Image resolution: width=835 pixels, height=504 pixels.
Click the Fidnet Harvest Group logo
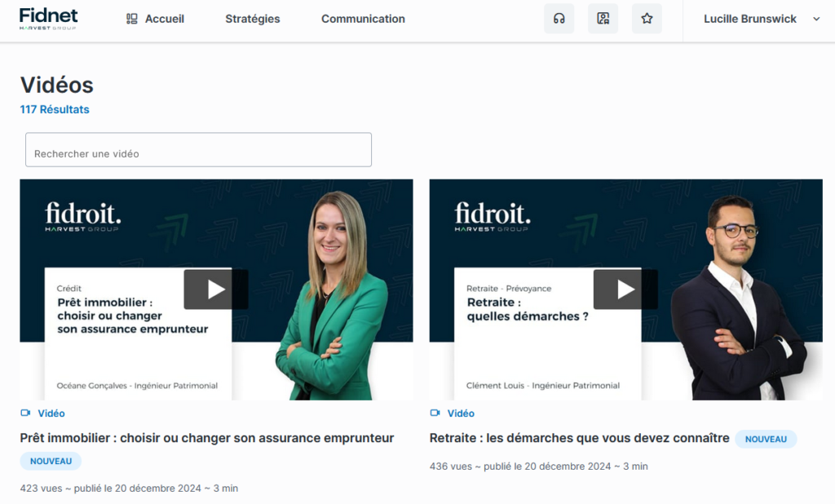(48, 19)
